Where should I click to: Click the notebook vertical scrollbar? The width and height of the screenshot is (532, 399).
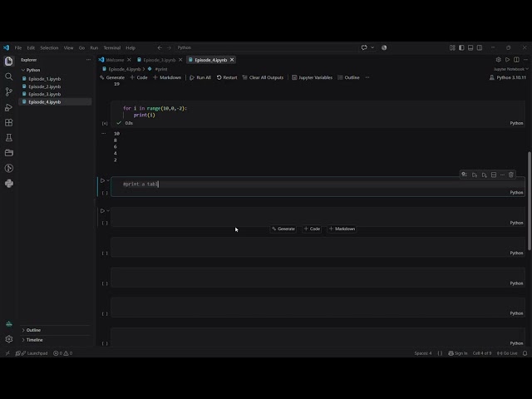coord(530,201)
